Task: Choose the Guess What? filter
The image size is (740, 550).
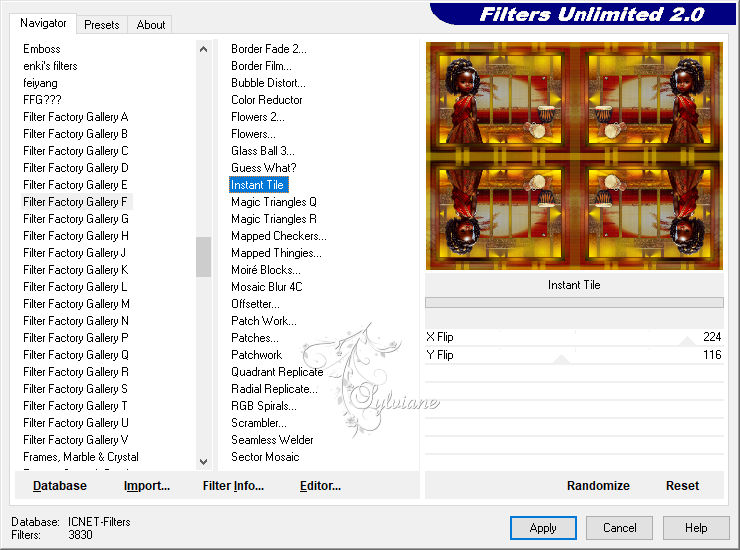Action: [x=263, y=168]
